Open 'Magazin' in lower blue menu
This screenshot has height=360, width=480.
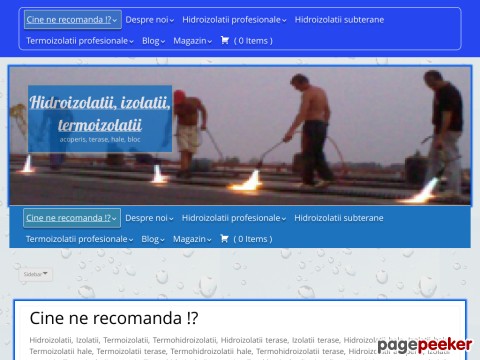coord(192,239)
